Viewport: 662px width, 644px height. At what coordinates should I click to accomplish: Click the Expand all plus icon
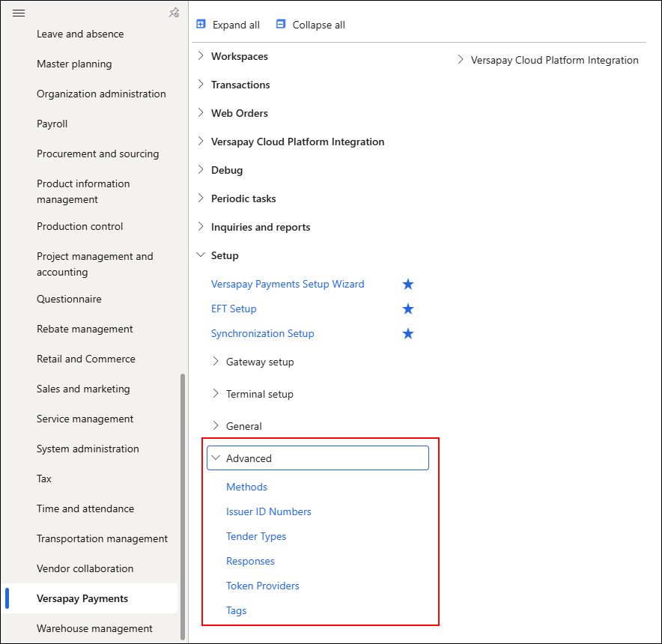click(201, 24)
